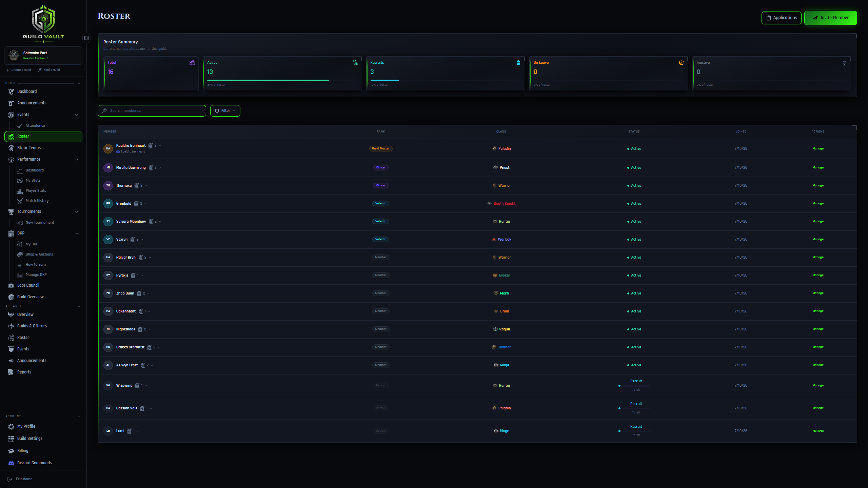Open My DKP page
The height and width of the screenshot is (488, 868).
tap(47, 244)
